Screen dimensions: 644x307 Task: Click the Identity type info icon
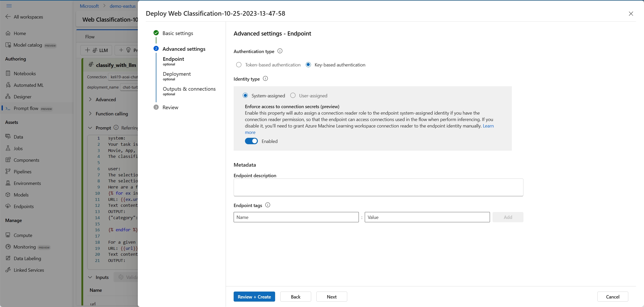tap(265, 79)
